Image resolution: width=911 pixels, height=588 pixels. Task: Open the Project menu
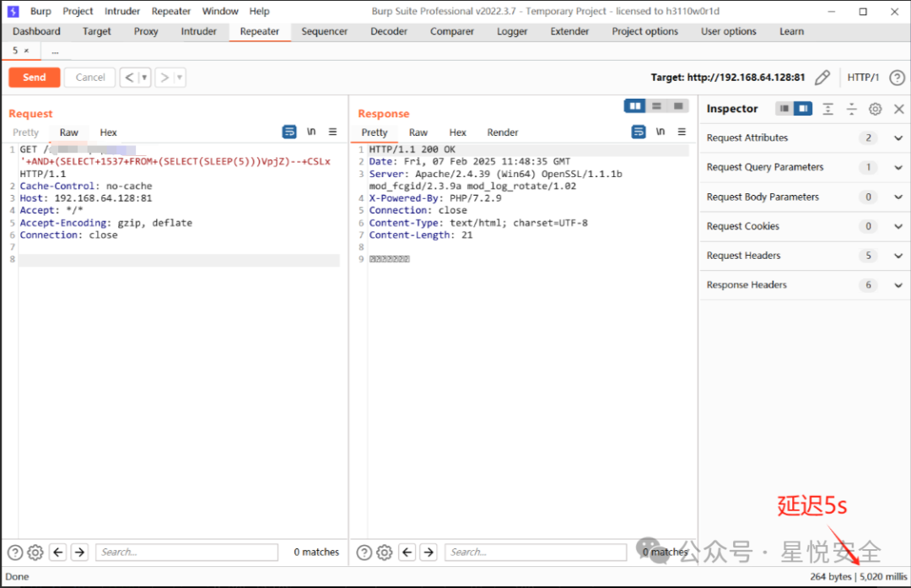[x=78, y=11]
